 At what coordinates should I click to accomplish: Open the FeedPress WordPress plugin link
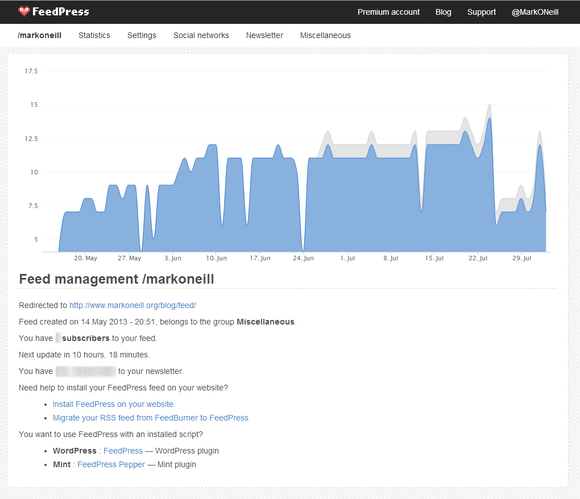click(x=123, y=451)
